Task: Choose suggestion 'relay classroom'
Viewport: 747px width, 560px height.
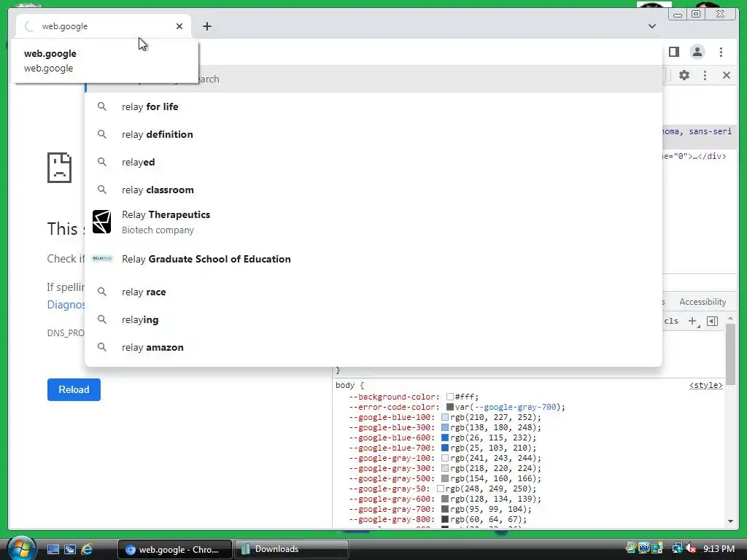Action: (x=373, y=190)
